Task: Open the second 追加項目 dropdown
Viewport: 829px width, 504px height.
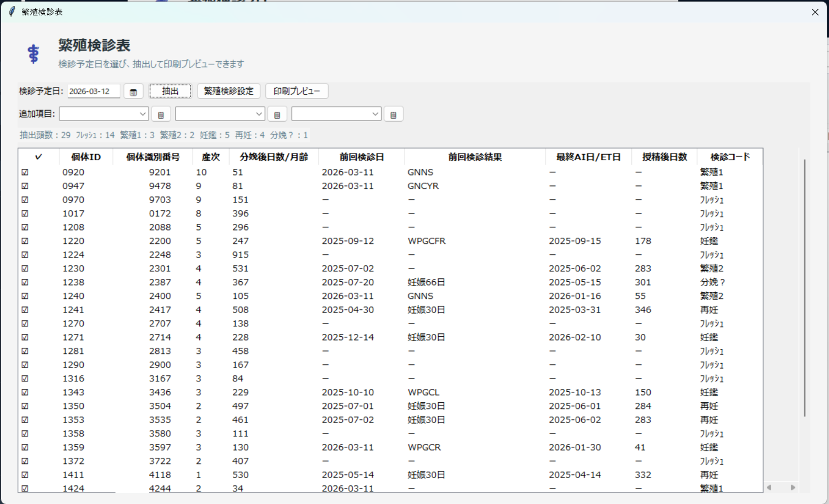Action: click(220, 114)
